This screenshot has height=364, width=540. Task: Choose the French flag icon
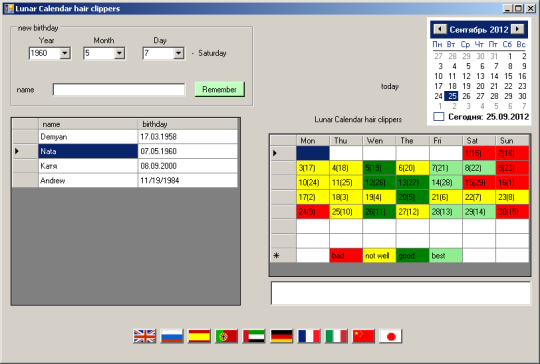point(309,336)
